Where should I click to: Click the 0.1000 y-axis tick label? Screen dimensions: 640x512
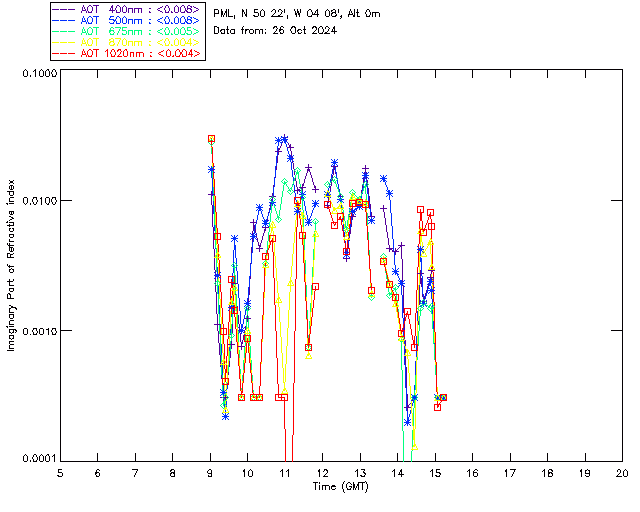pos(39,73)
